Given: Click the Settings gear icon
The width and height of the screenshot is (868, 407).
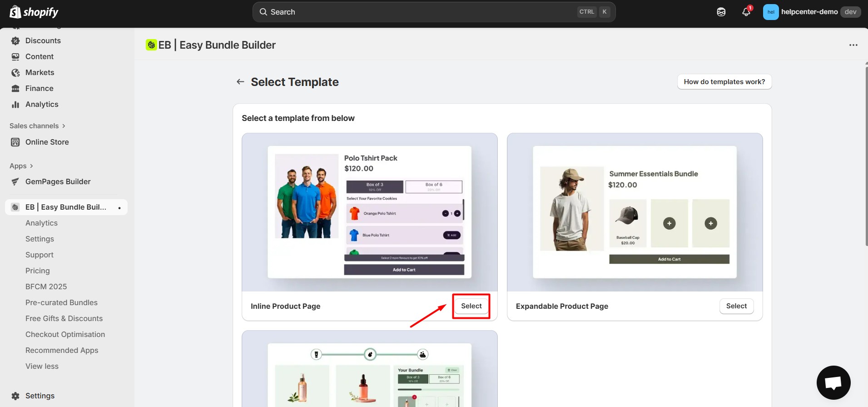Looking at the screenshot, I should (x=15, y=396).
